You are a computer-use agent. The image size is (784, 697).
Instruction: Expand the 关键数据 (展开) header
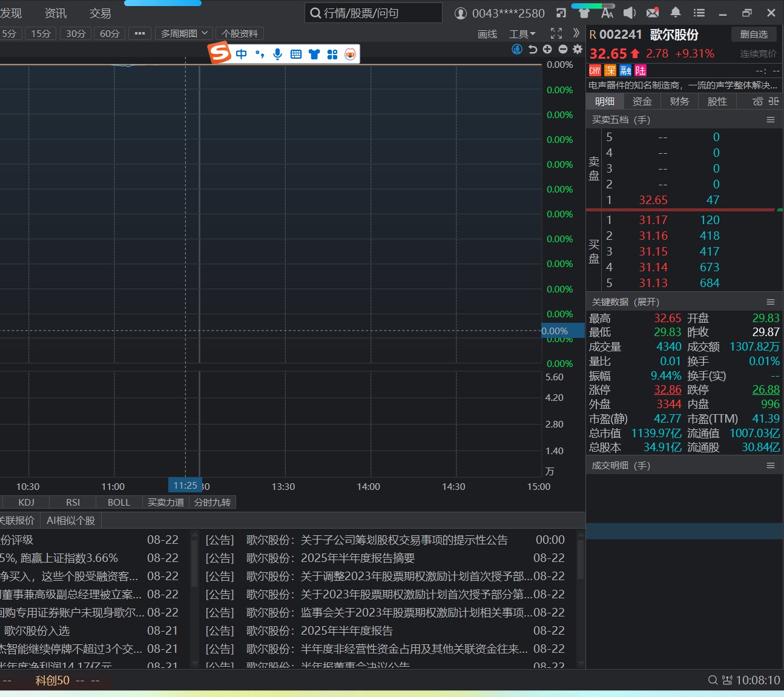tap(625, 302)
